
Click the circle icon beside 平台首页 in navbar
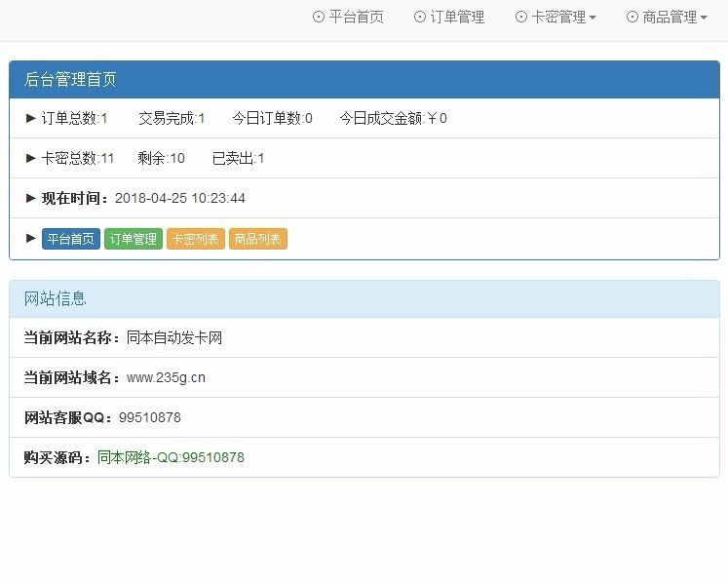(x=318, y=17)
